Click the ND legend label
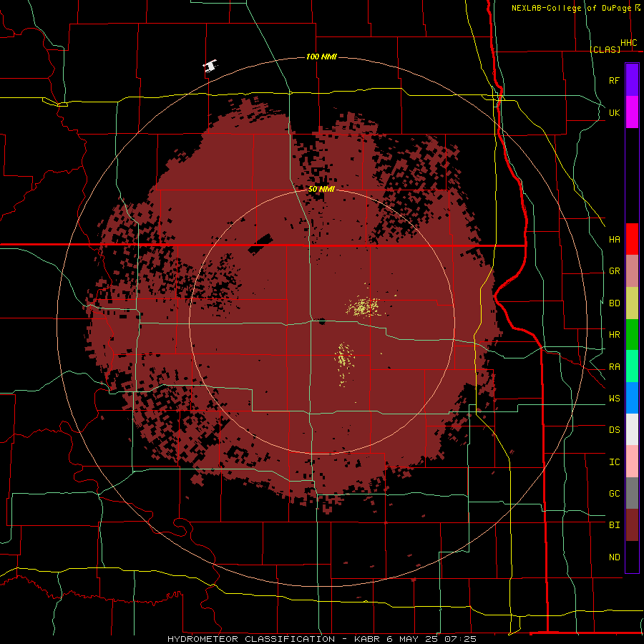644x644 pixels. tap(614, 557)
